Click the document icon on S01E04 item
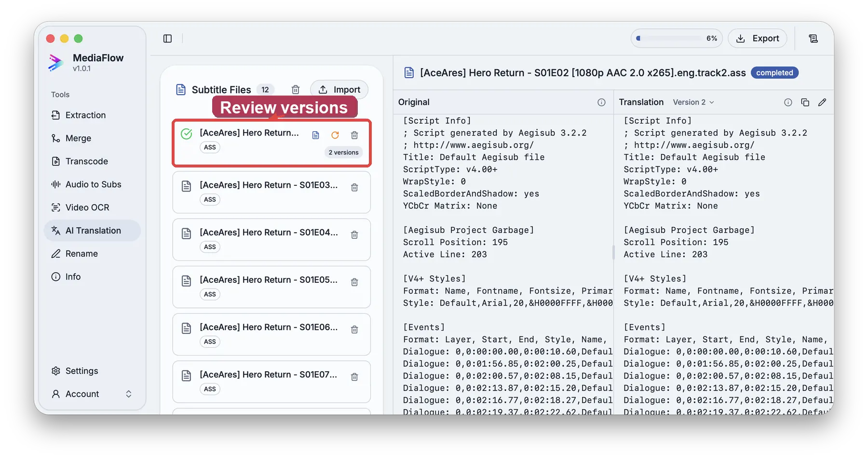Screen dimensions: 868x458 187,234
